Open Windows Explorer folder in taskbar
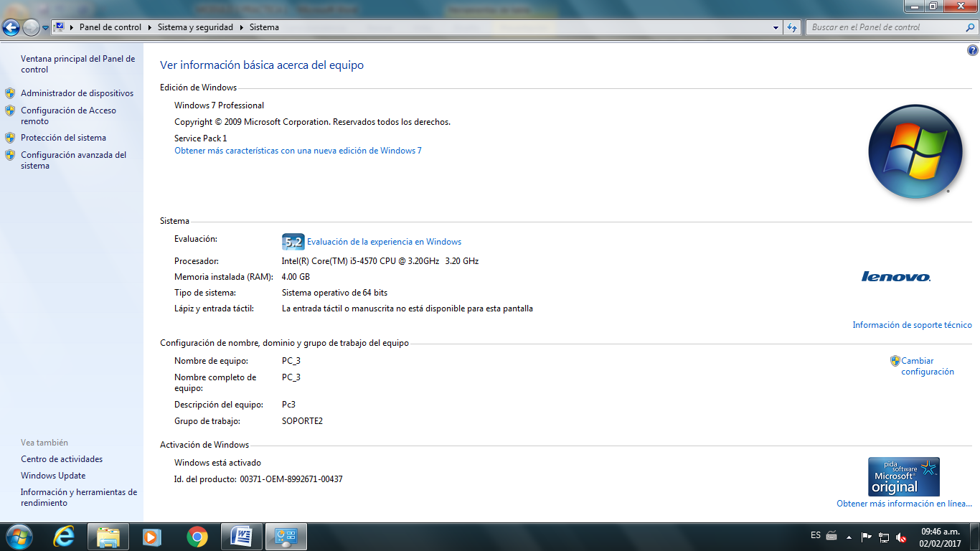The width and height of the screenshot is (980, 551). pos(108,537)
